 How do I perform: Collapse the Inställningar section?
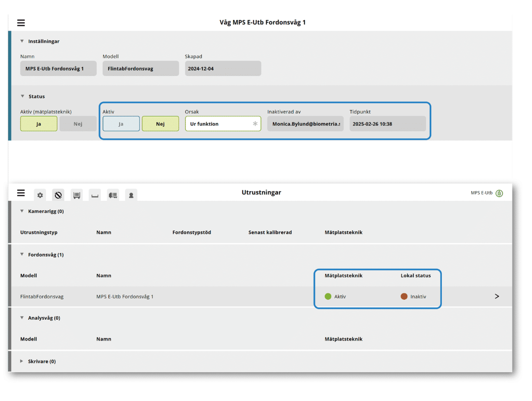(x=22, y=41)
